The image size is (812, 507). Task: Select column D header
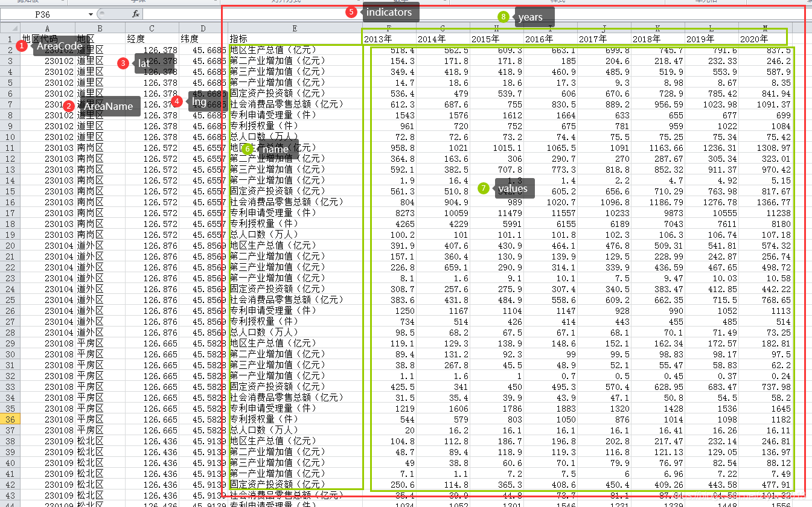tap(203, 28)
